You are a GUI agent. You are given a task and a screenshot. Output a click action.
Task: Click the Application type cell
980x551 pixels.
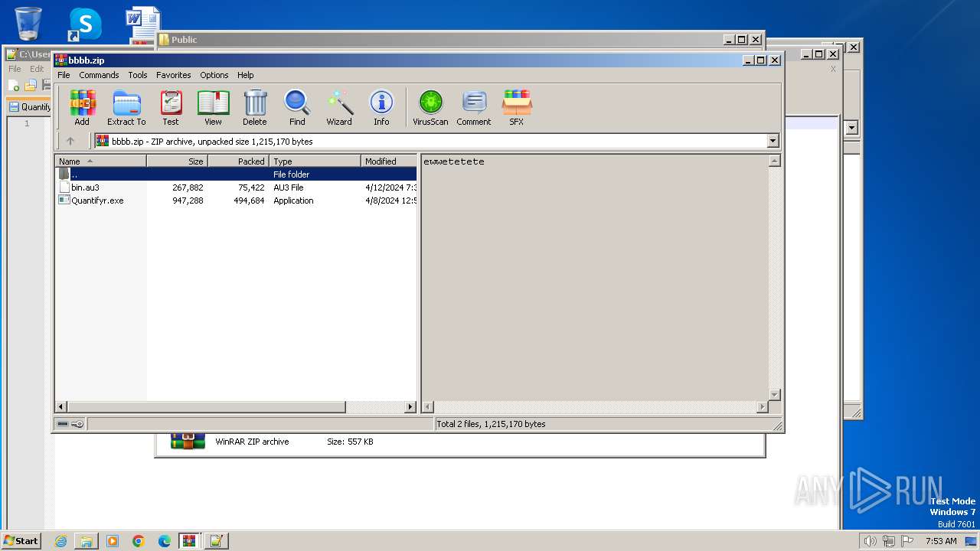[293, 201]
